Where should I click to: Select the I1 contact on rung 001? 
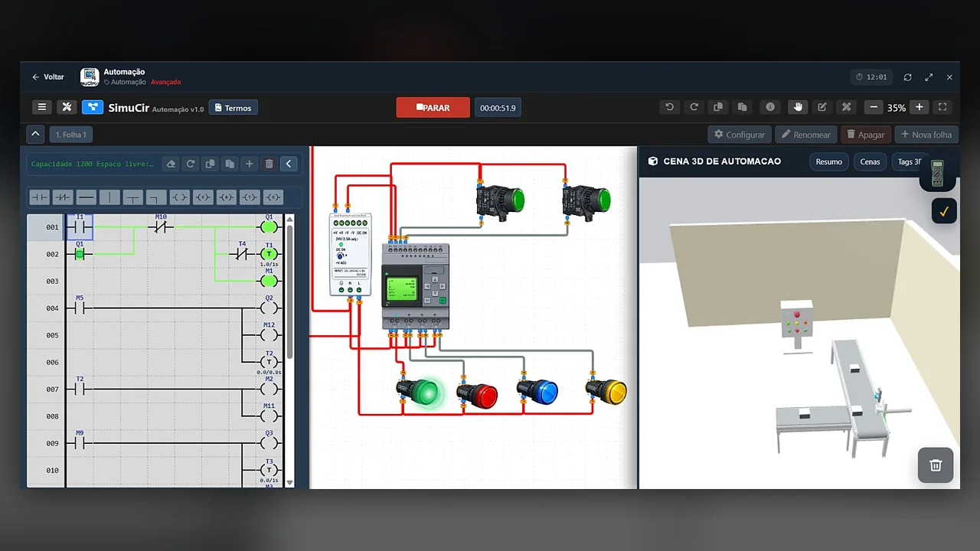point(80,227)
